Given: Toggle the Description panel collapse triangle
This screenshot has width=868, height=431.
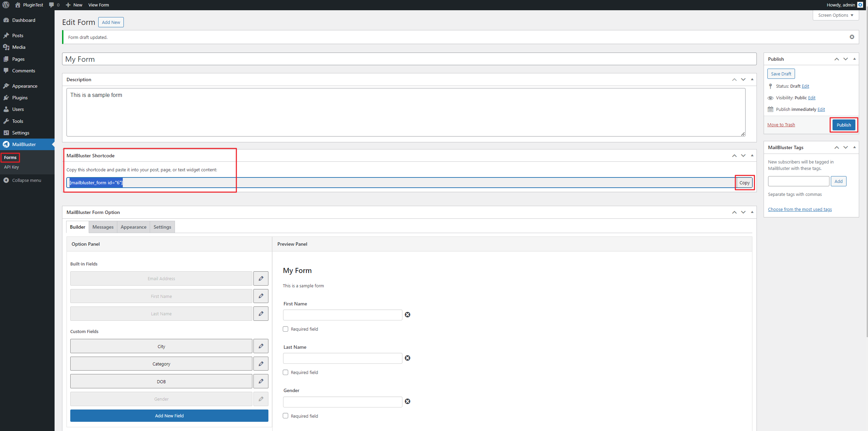Looking at the screenshot, I should click(752, 80).
